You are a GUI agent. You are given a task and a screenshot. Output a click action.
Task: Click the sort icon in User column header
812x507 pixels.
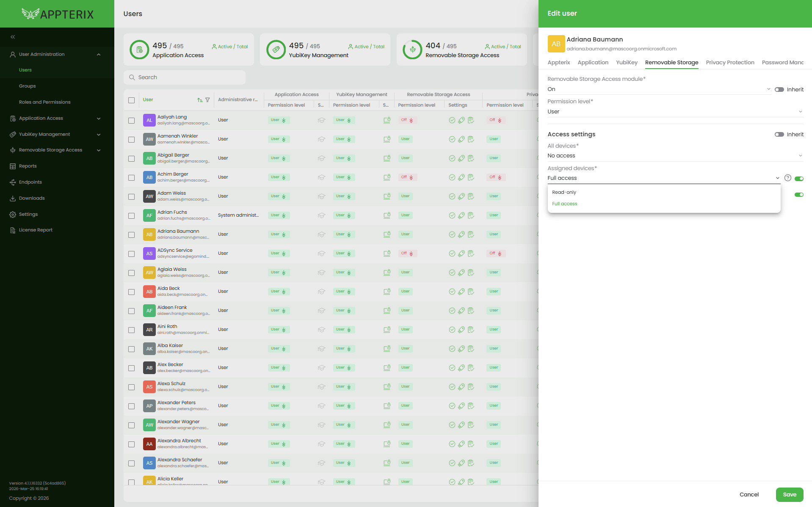(x=200, y=100)
